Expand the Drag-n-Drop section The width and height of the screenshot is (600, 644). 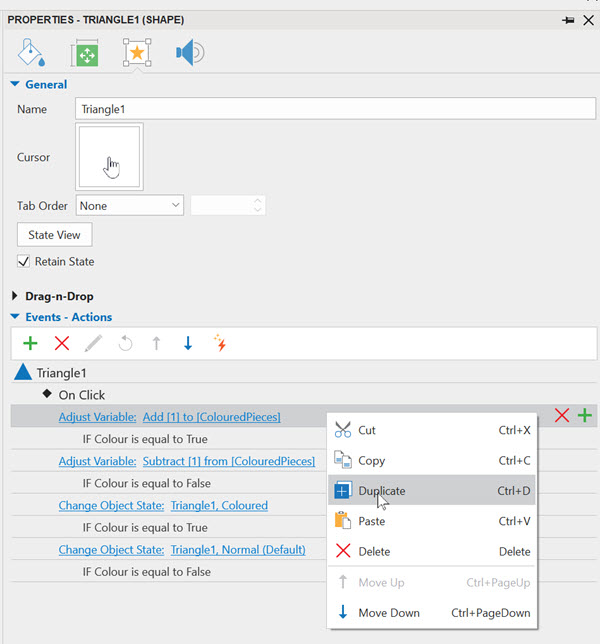coord(15,296)
